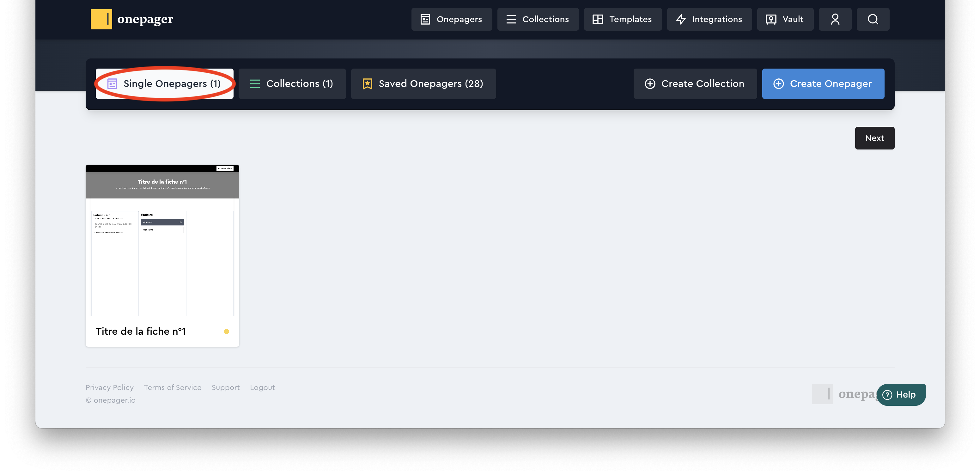Open Onepagers in top navigation bar

(x=451, y=19)
